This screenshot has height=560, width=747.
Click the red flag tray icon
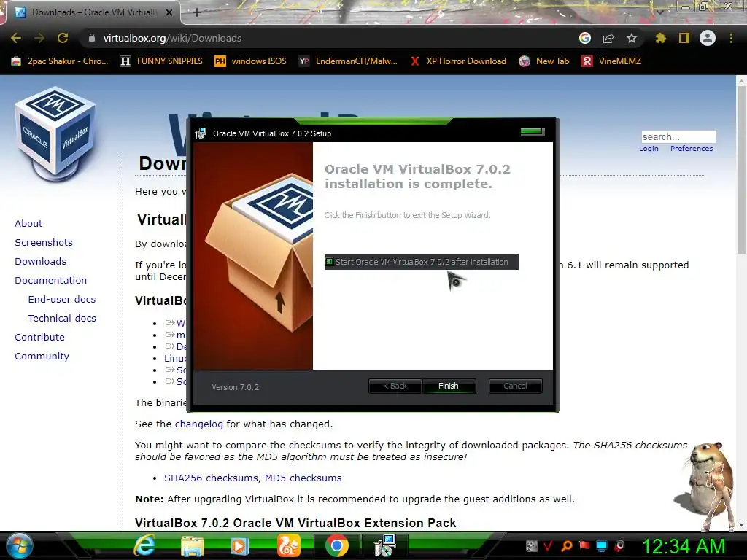point(584,545)
